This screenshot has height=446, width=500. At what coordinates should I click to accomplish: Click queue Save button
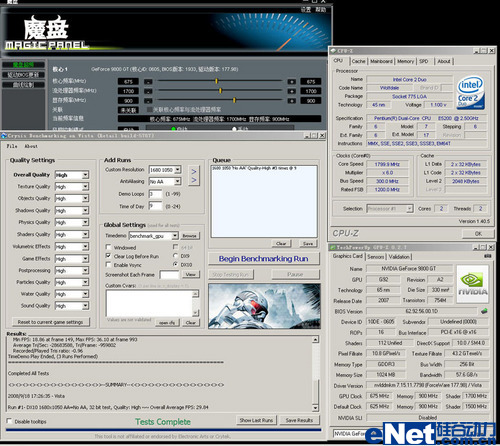308,244
